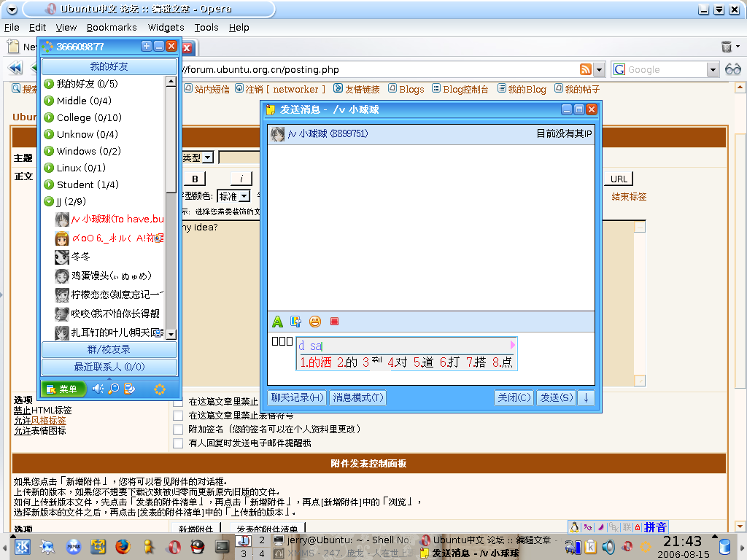Screen dimensions: 747x560
Task: Click the Klipper clipboard tray icon
Action: point(590,547)
